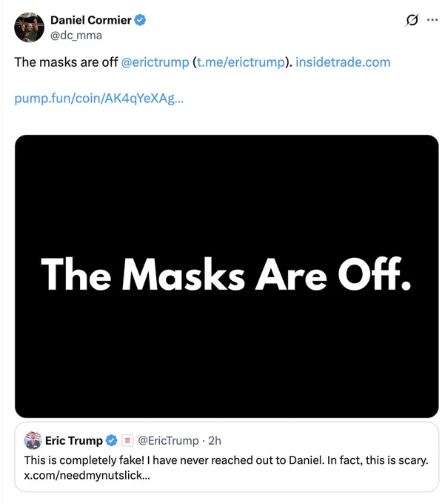Open the @dc_mma handle
445x504 pixels.
(x=76, y=35)
